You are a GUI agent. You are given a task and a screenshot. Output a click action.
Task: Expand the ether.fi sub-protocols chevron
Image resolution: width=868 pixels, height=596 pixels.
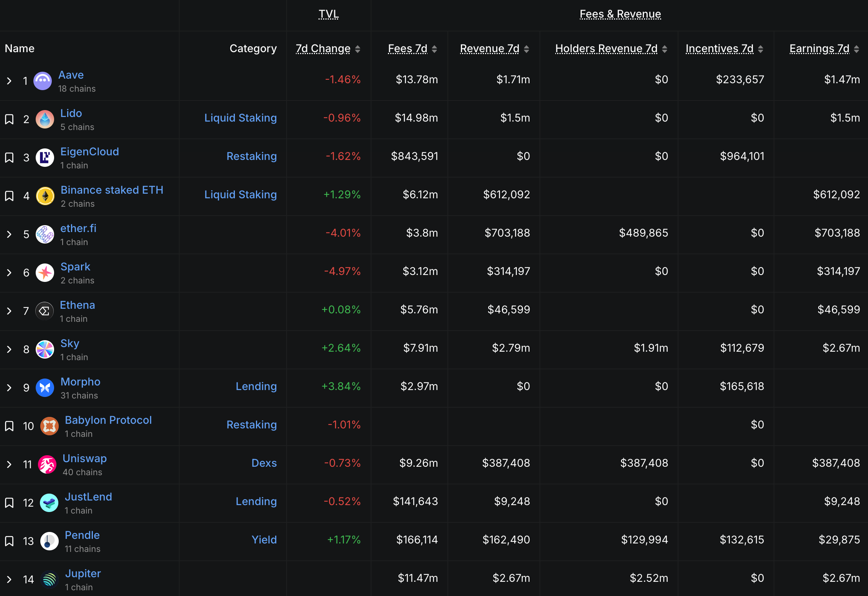tap(9, 234)
